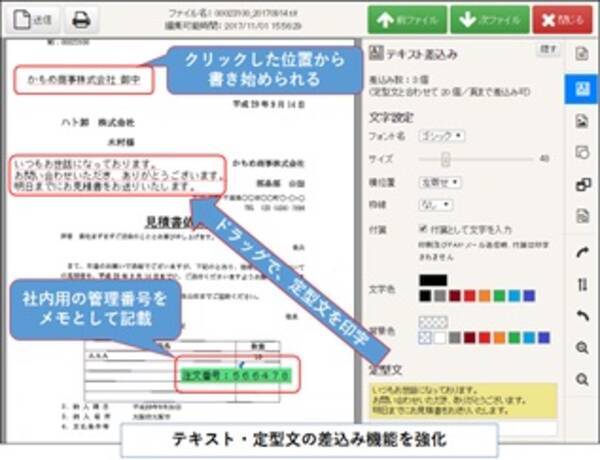Screen dimensions: 600x460
Task: Click the サイズ font size slider handle
Action: coord(445,159)
